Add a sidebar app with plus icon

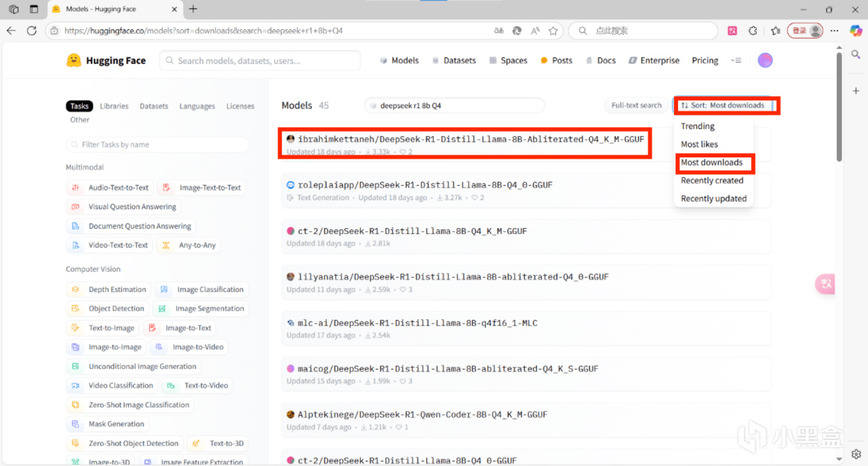856,91
